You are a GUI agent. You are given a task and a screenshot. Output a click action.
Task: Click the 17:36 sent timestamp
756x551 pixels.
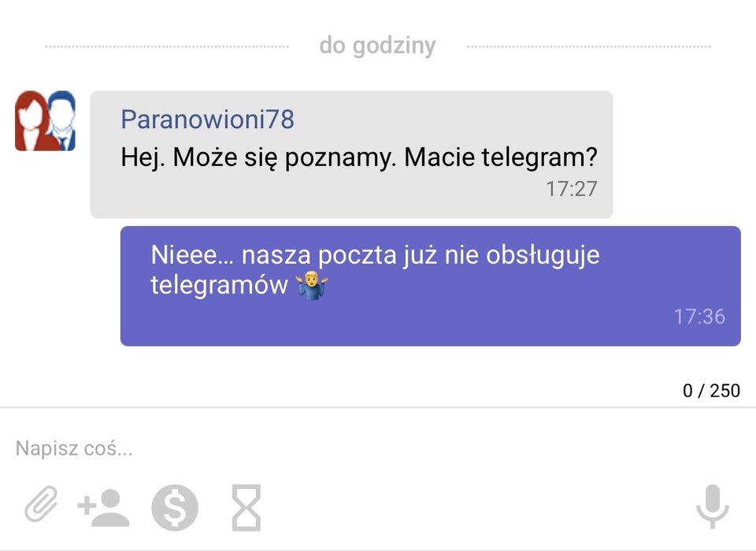699,316
